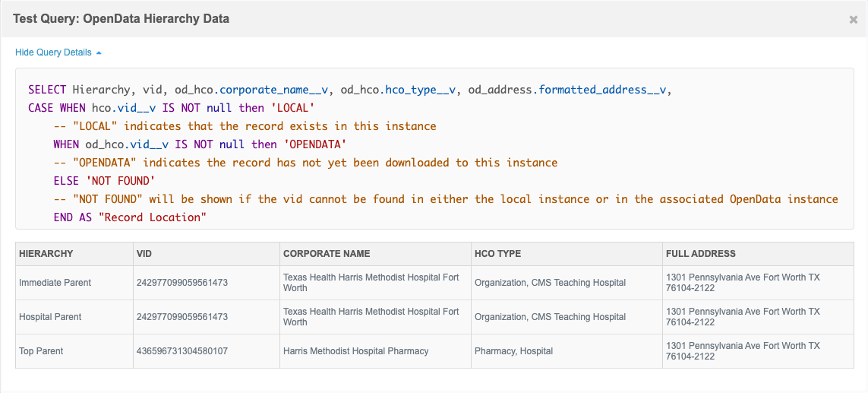868x393 pixels.
Task: Click Harris Methodist Hospital Pharmacy corporate name
Action: tap(355, 351)
